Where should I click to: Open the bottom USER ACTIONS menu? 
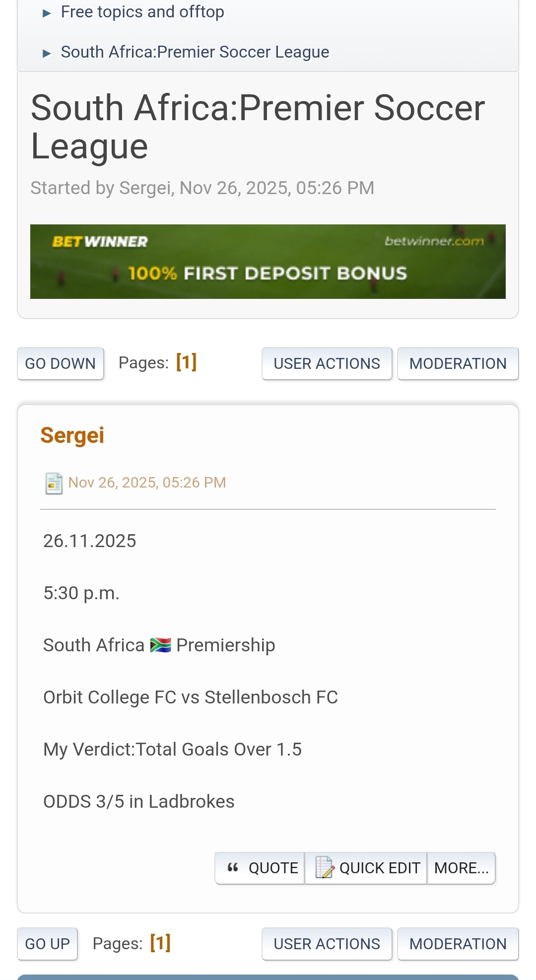click(327, 944)
